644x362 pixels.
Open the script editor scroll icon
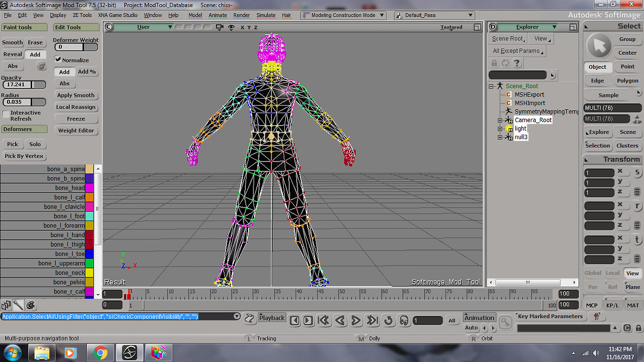[250, 318]
